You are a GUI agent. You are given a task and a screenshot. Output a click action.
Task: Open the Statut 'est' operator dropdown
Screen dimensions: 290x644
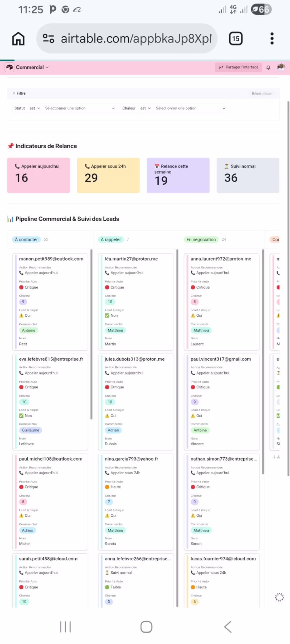35,108
